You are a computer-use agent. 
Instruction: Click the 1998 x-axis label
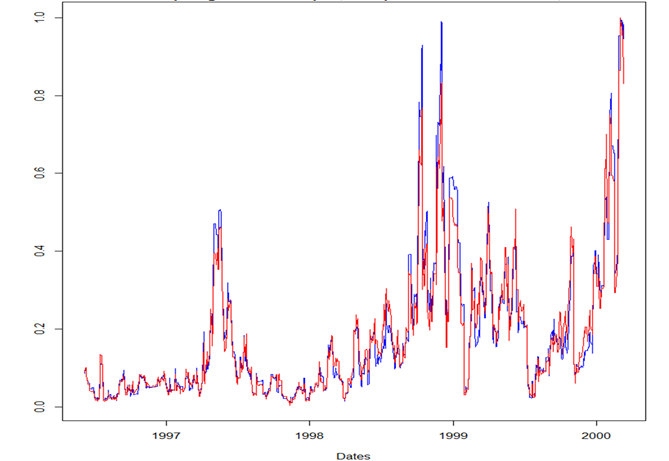[x=309, y=436]
